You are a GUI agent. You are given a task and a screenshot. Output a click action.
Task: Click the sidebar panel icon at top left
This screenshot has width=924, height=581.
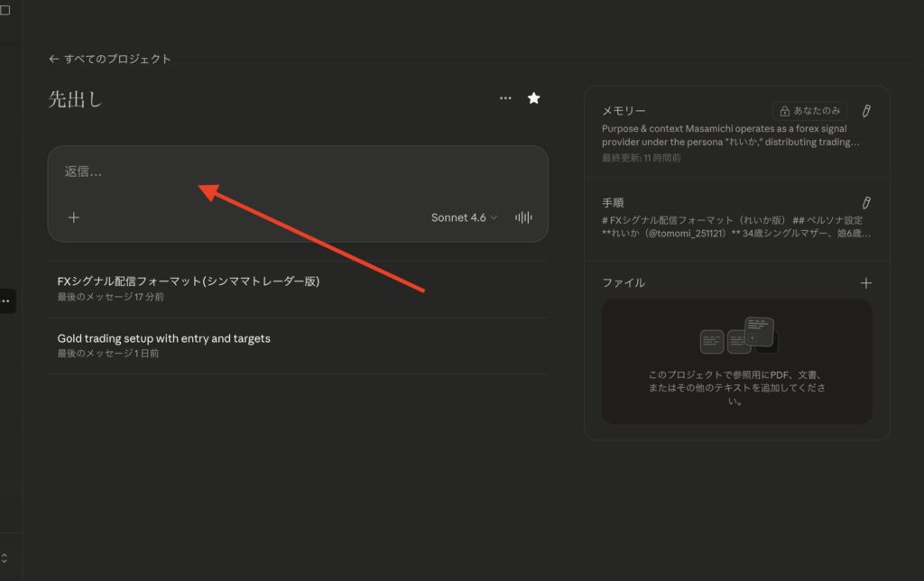[5, 10]
